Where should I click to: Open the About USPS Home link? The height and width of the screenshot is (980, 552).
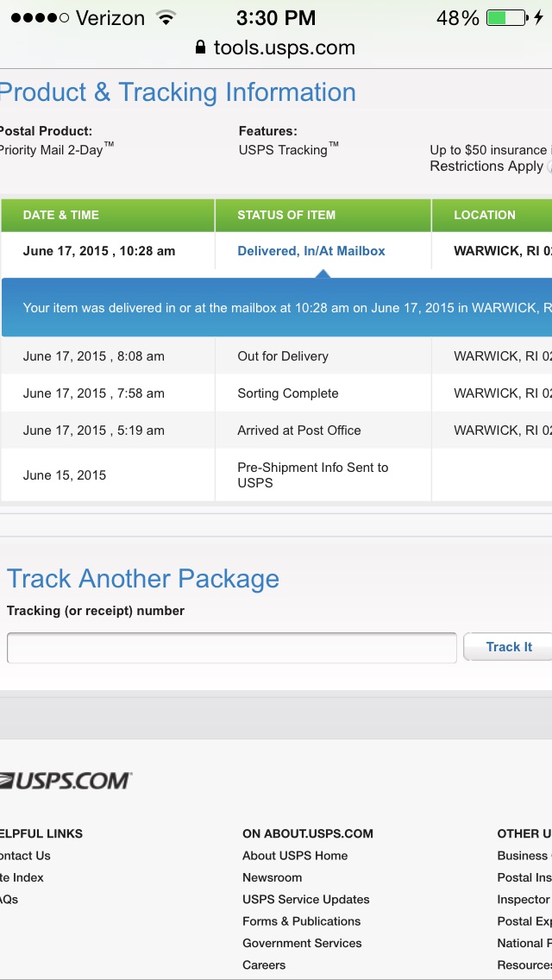pyautogui.click(x=294, y=856)
